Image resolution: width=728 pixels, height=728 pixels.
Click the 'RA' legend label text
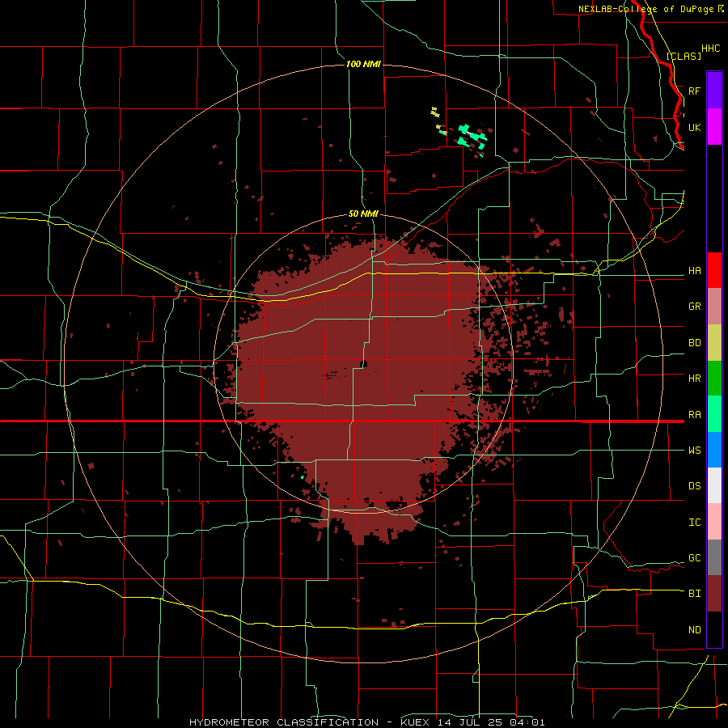click(694, 415)
